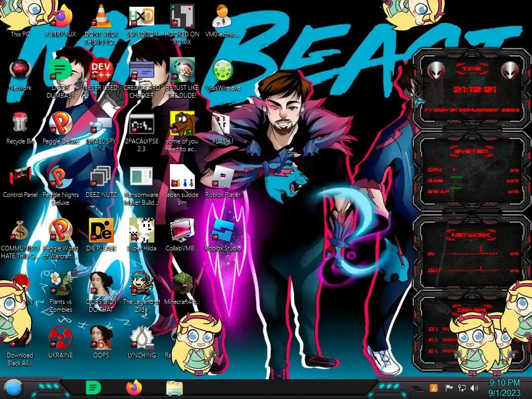Click the widget date Friday 01 September 2023
The image size is (532, 399).
point(472,110)
